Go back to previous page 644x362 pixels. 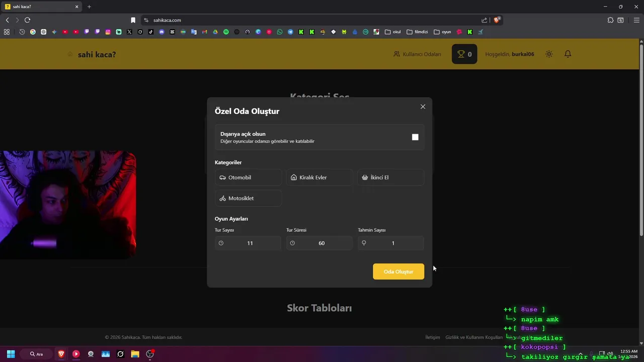point(7,20)
